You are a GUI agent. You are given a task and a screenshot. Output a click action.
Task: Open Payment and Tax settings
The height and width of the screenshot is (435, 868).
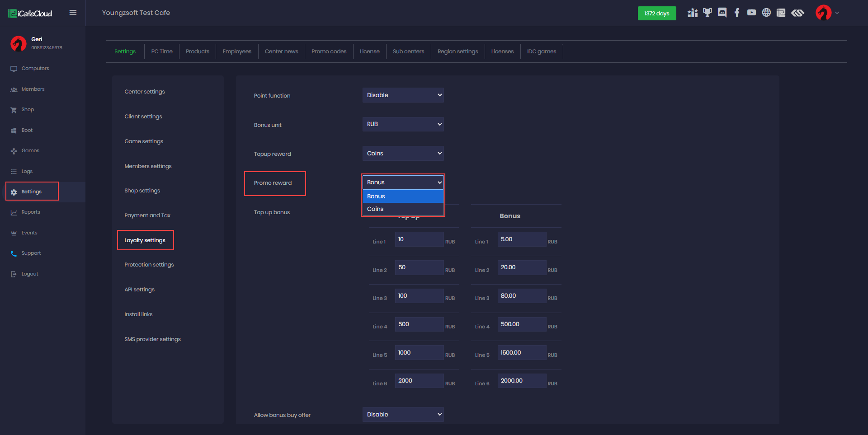147,215
